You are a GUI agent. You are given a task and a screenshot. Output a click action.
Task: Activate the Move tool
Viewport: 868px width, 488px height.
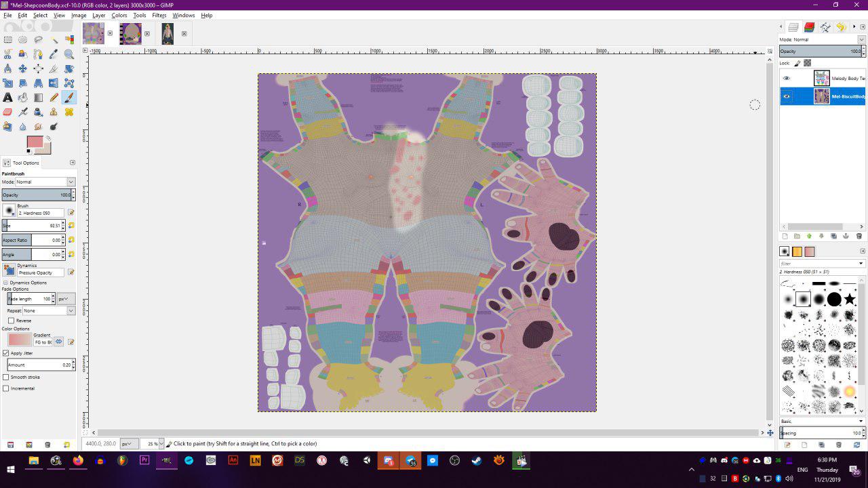click(23, 68)
